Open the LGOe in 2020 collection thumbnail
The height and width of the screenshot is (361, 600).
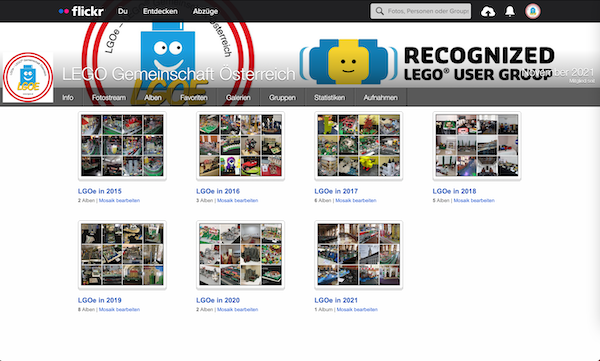[240, 255]
